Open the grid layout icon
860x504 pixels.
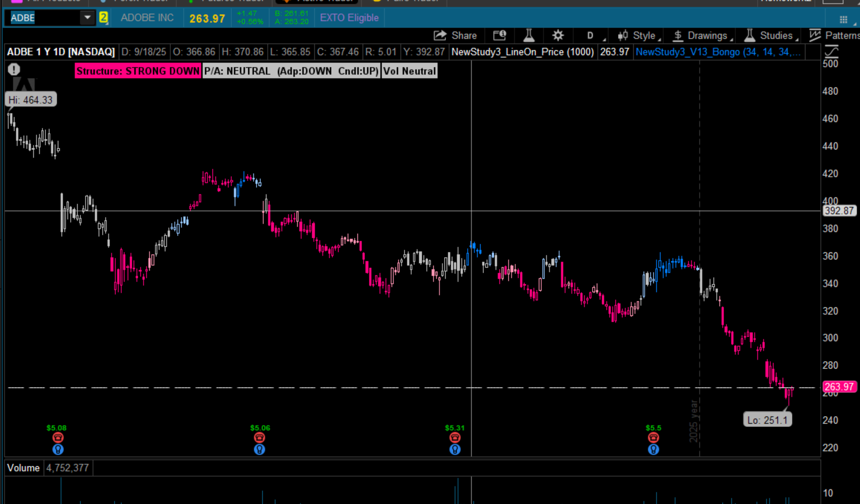(843, 19)
